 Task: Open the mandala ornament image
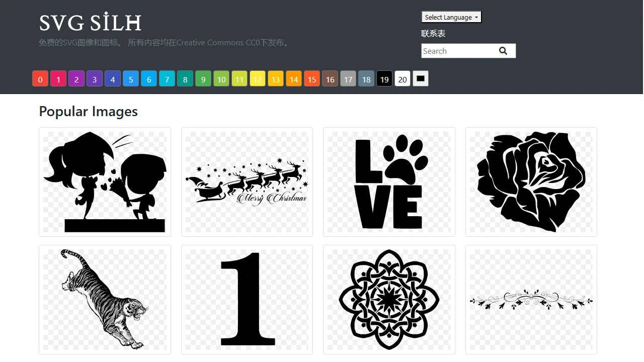(389, 300)
